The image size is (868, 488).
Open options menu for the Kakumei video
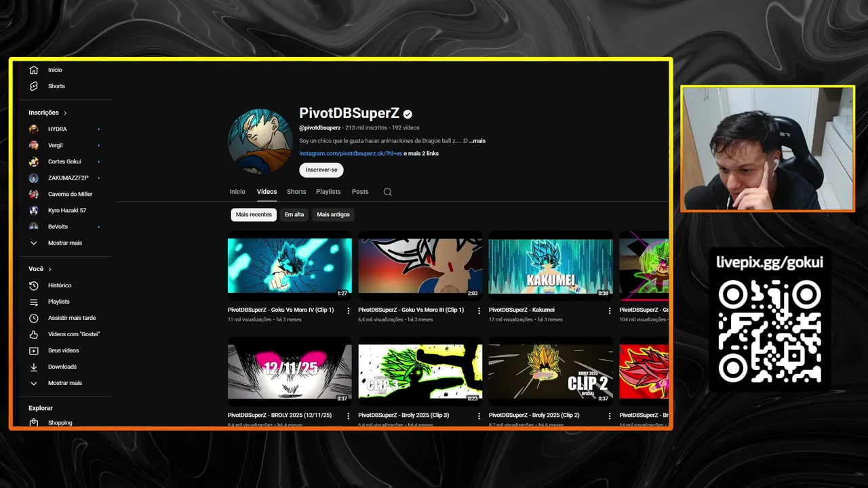click(610, 310)
